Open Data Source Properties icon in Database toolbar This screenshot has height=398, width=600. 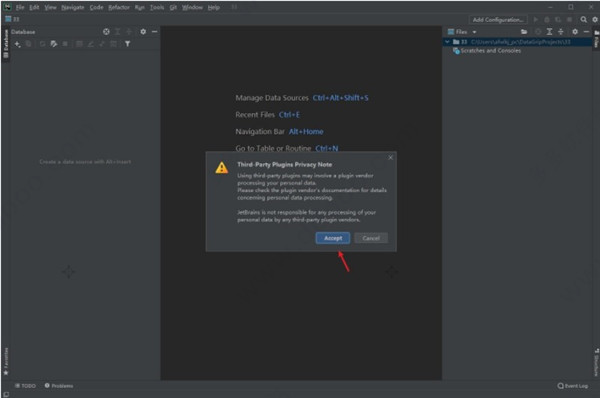(x=54, y=44)
